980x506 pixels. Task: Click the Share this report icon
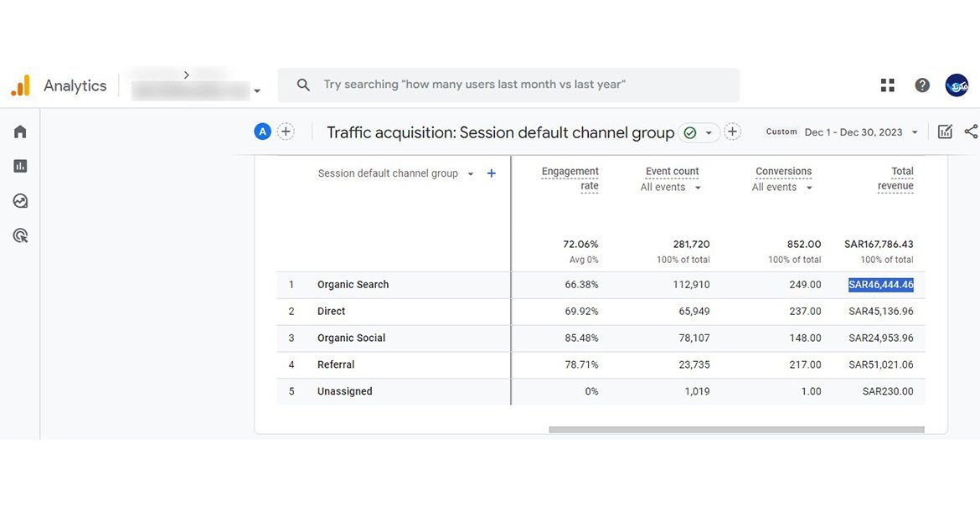tap(971, 132)
